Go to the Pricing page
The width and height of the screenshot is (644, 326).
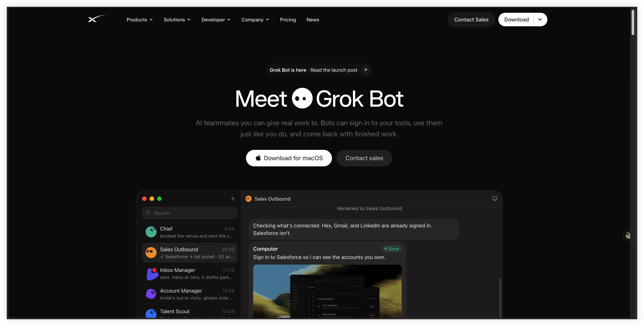[288, 20]
